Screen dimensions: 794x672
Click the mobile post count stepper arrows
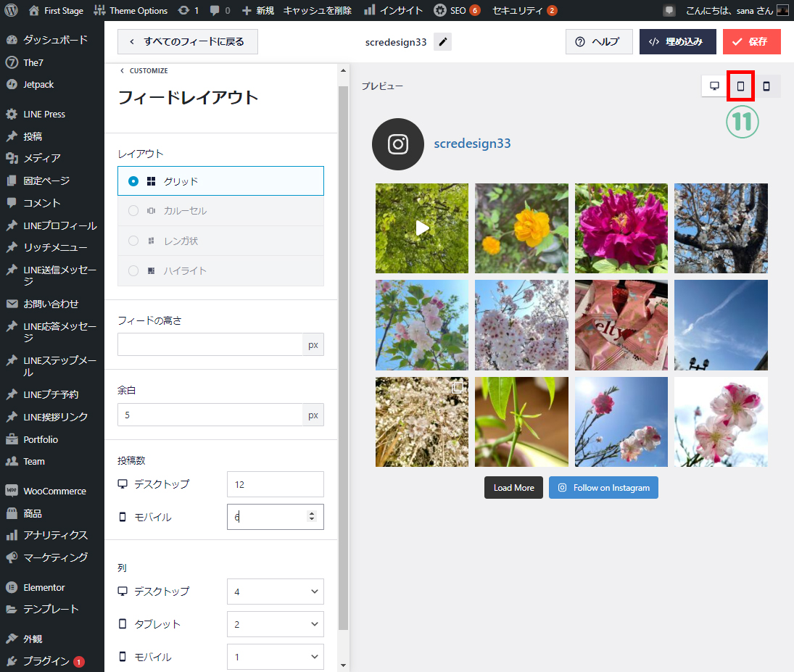point(312,517)
